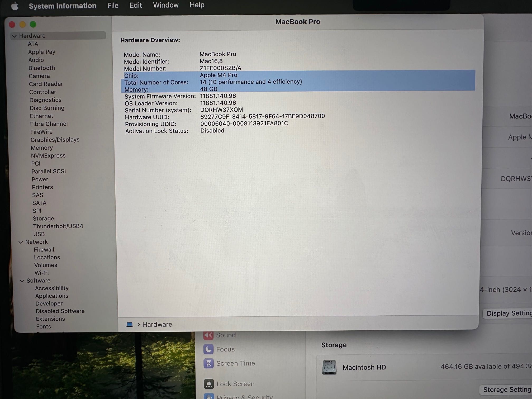Select Power in the sidebar
This screenshot has width=532, height=399.
[40, 179]
